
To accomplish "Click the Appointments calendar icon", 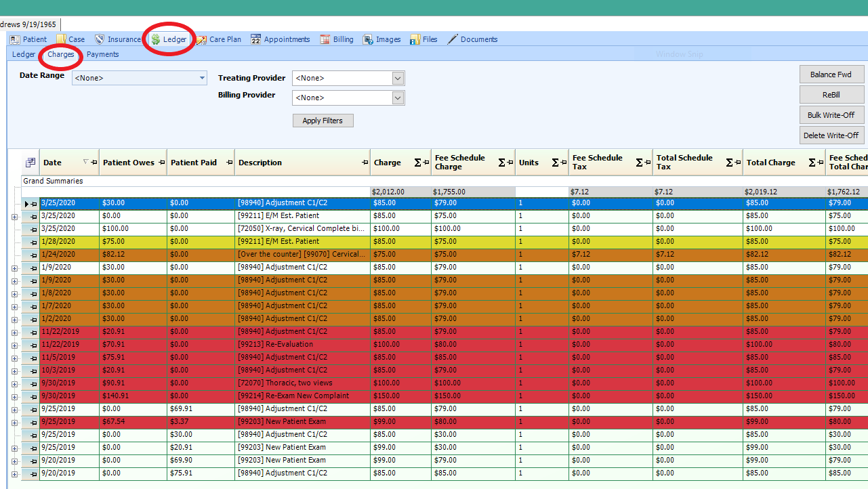I will pyautogui.click(x=256, y=39).
